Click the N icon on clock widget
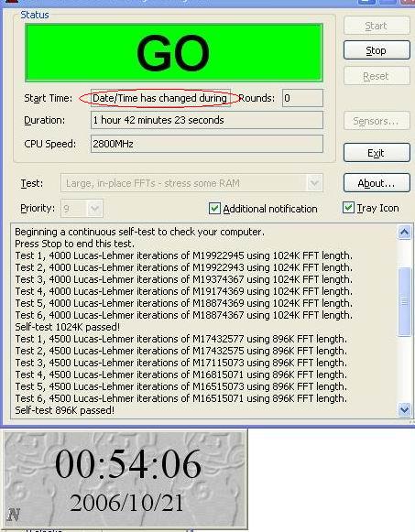Screen dimensions: 415x532 (x=13, y=515)
